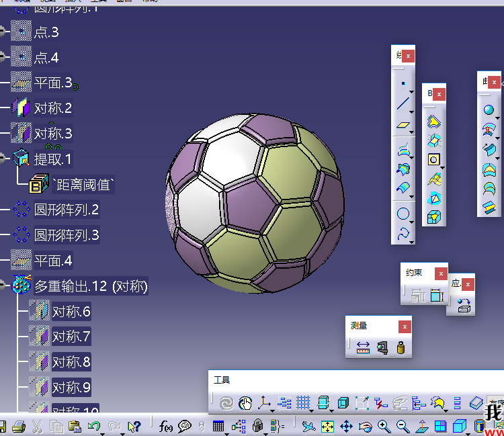Select the Sphere surface tool
This screenshot has height=436, width=504.
489,110
